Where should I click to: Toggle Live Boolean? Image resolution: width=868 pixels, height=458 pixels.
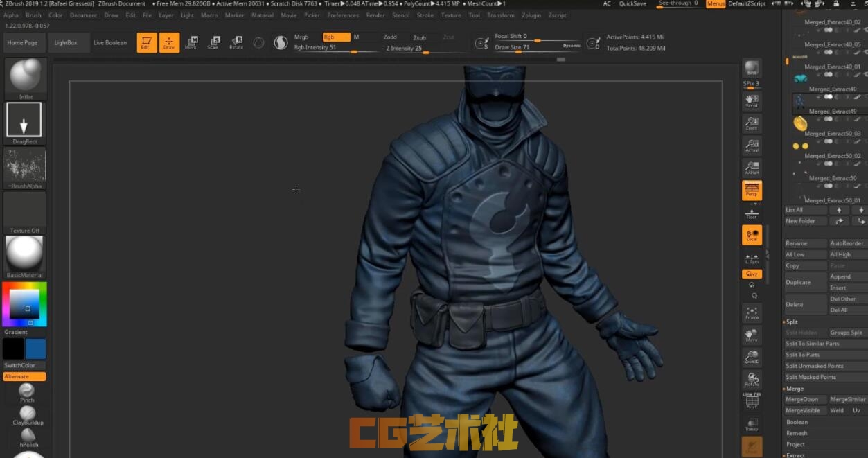click(x=110, y=43)
